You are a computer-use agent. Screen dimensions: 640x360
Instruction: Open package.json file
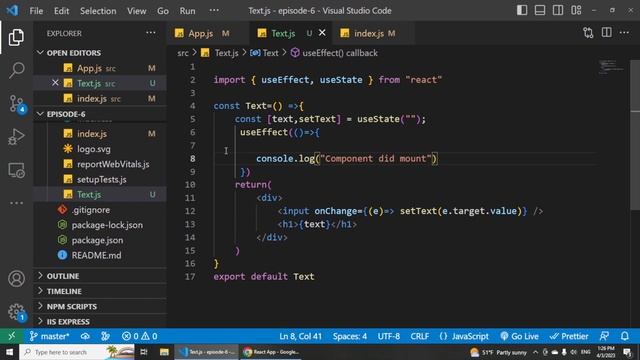tap(100, 240)
